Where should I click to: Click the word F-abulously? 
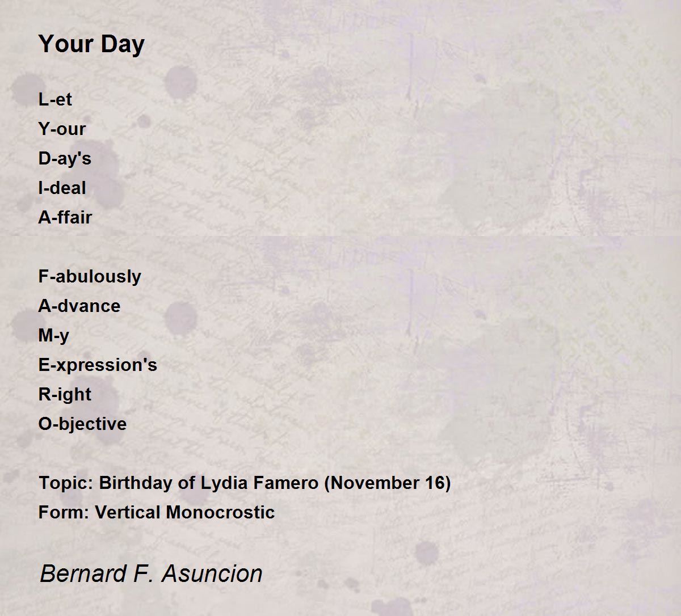(90, 276)
